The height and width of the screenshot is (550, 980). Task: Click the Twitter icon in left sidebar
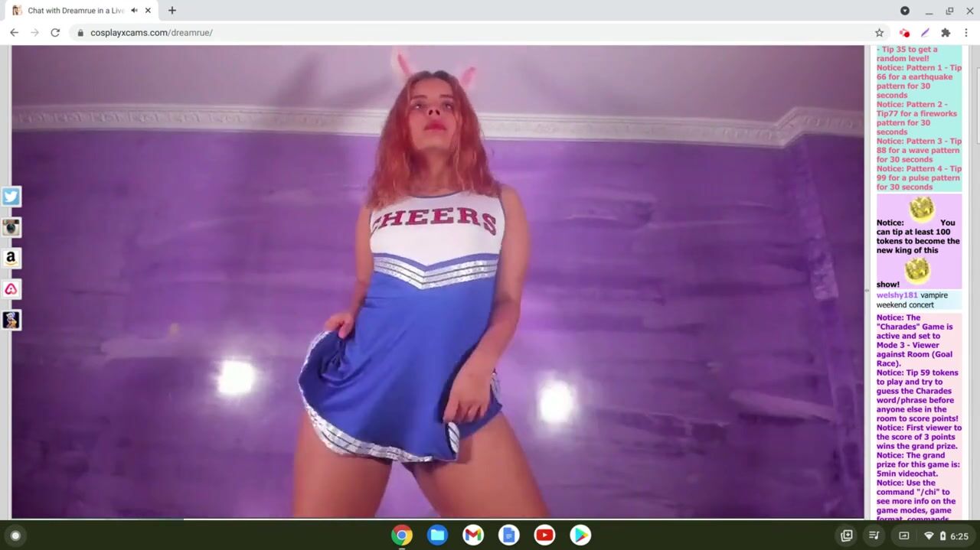[11, 197]
